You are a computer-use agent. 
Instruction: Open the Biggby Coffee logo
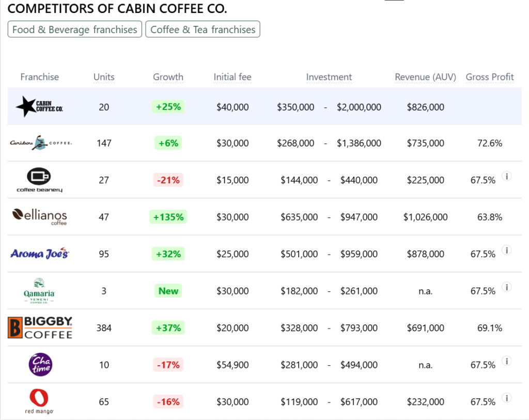point(40,328)
